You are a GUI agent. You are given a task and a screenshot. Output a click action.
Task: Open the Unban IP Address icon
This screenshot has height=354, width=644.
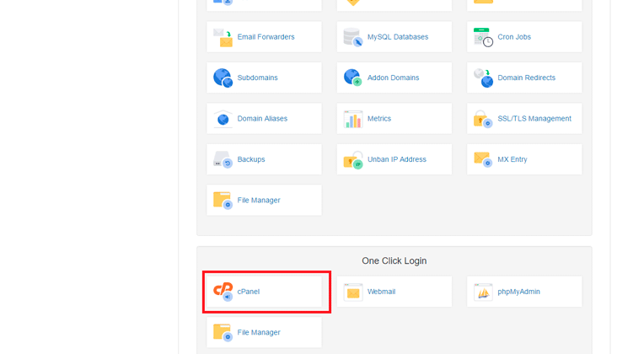[x=353, y=160]
